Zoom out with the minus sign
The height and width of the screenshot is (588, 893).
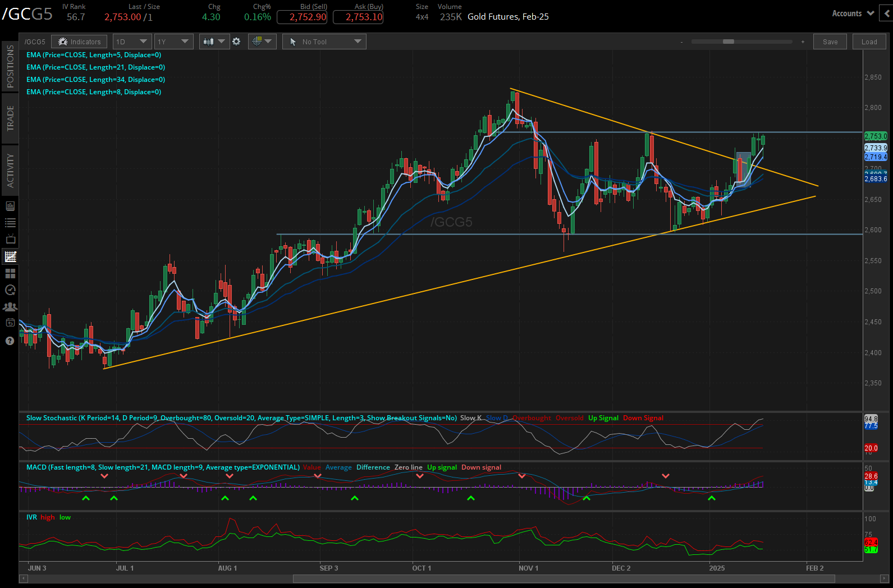(x=682, y=42)
